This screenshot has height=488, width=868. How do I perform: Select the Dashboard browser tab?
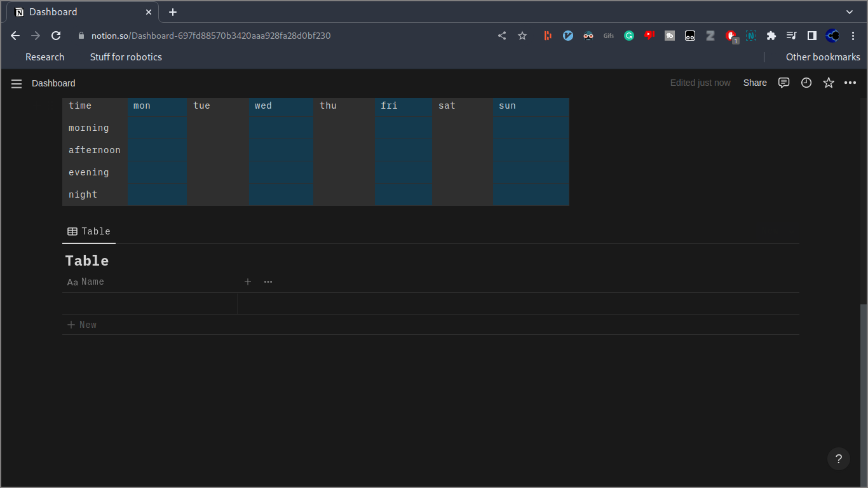click(x=83, y=12)
